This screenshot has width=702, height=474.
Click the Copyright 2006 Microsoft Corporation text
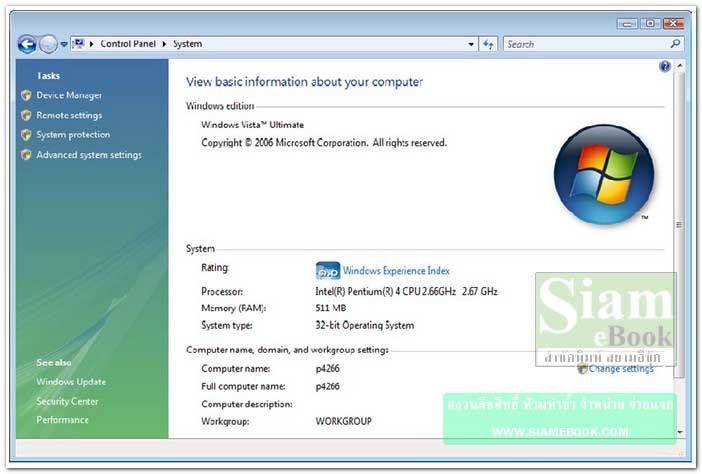pyautogui.click(x=324, y=143)
